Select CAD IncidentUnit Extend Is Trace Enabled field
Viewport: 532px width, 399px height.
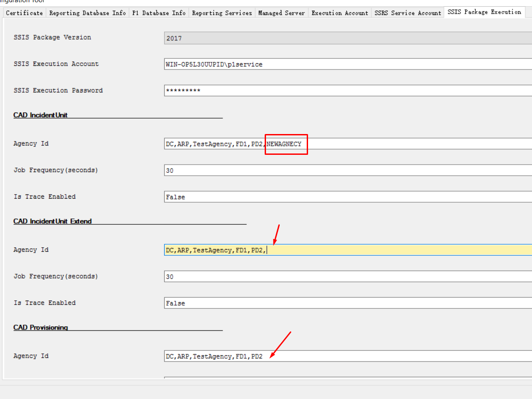click(348, 303)
